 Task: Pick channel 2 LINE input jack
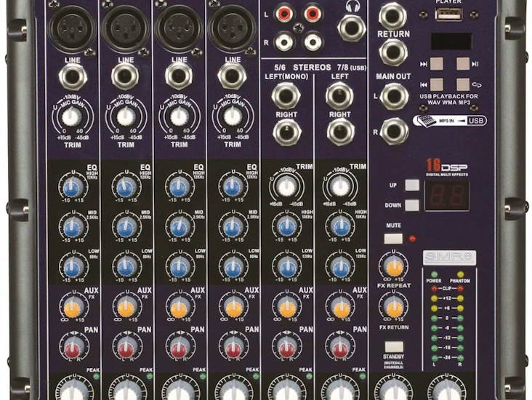[125, 76]
